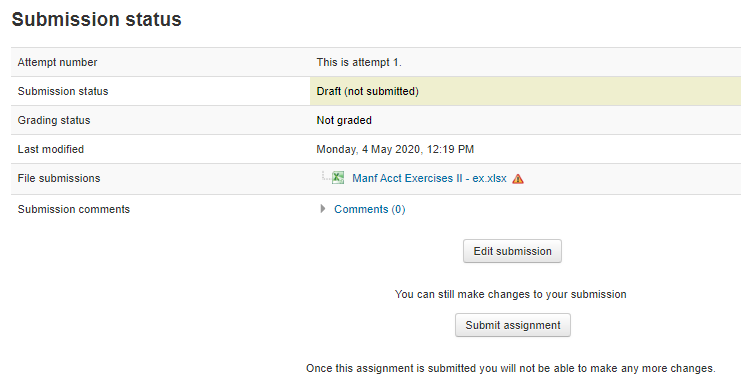Click the Submission comments row label

tap(74, 209)
